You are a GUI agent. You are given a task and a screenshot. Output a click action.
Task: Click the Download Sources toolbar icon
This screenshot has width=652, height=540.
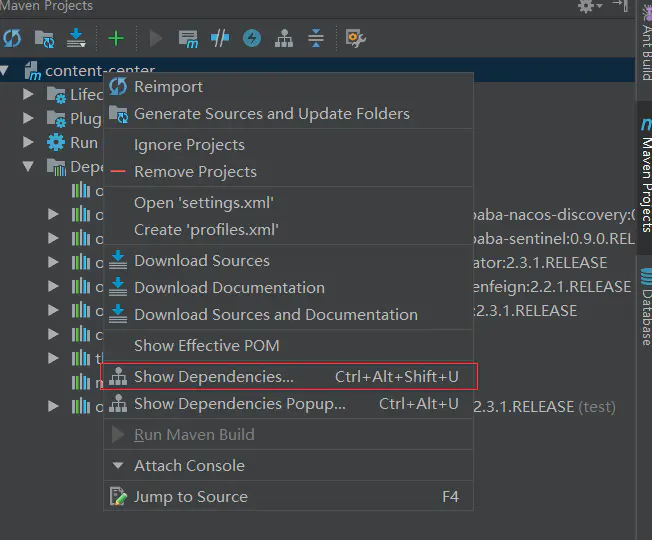coord(76,38)
